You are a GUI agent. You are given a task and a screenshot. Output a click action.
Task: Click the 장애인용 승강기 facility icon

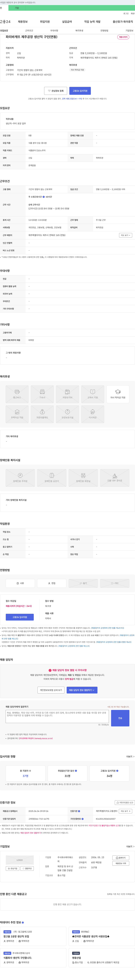(x=52, y=478)
